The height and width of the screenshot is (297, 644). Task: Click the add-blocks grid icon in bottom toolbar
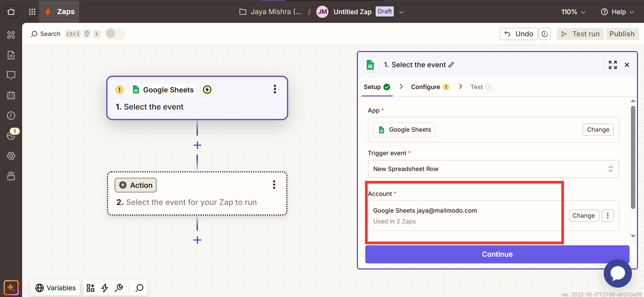91,288
